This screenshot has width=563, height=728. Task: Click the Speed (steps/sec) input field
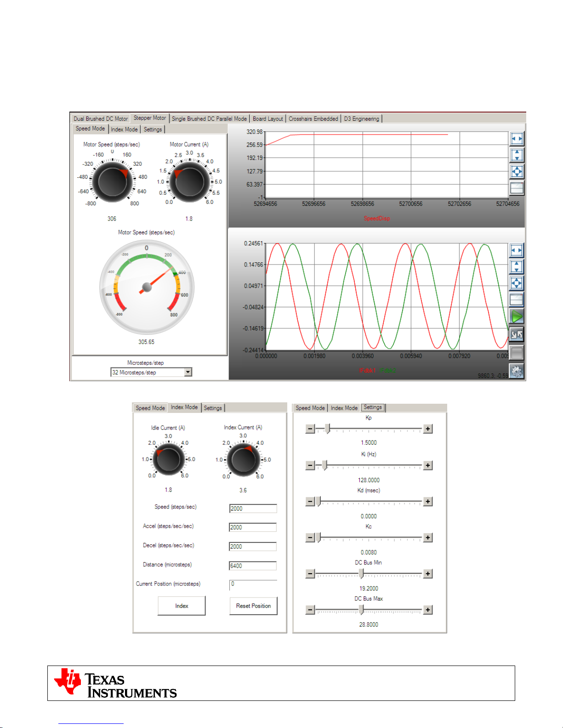tap(253, 508)
